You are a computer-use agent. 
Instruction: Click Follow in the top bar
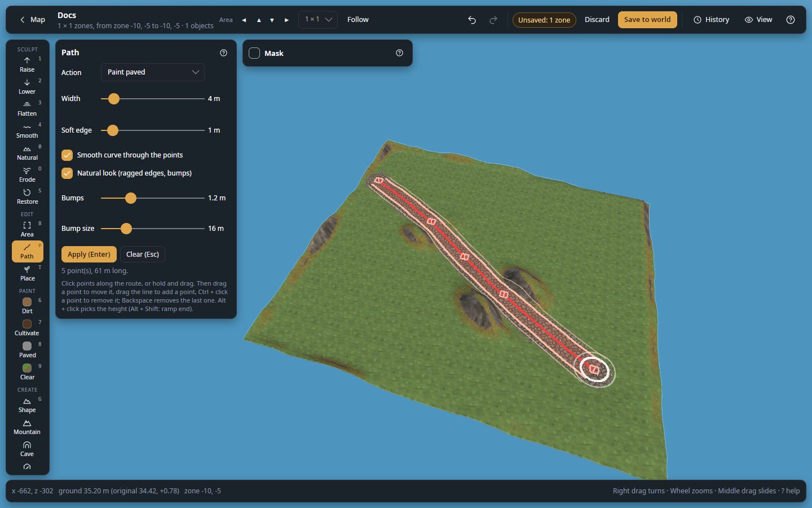(358, 20)
